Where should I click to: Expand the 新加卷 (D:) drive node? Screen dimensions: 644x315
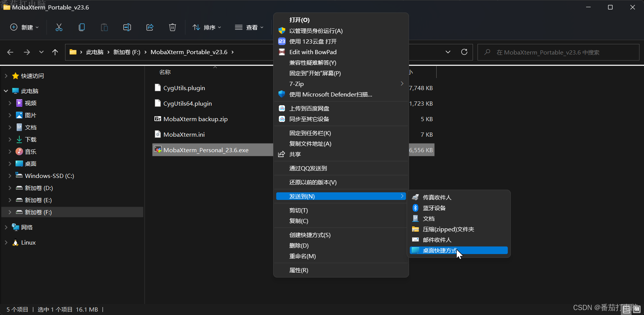click(x=10, y=188)
